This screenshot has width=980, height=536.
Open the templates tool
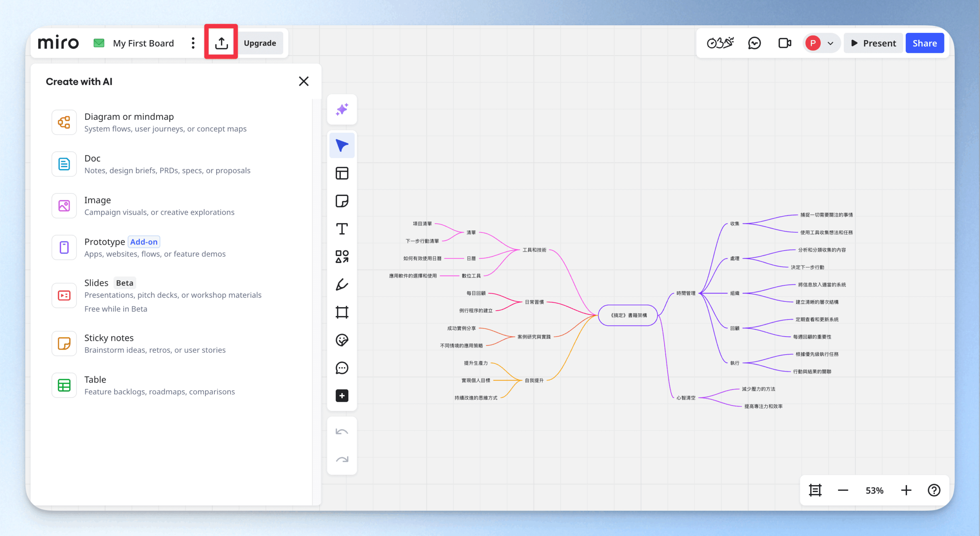pos(342,173)
